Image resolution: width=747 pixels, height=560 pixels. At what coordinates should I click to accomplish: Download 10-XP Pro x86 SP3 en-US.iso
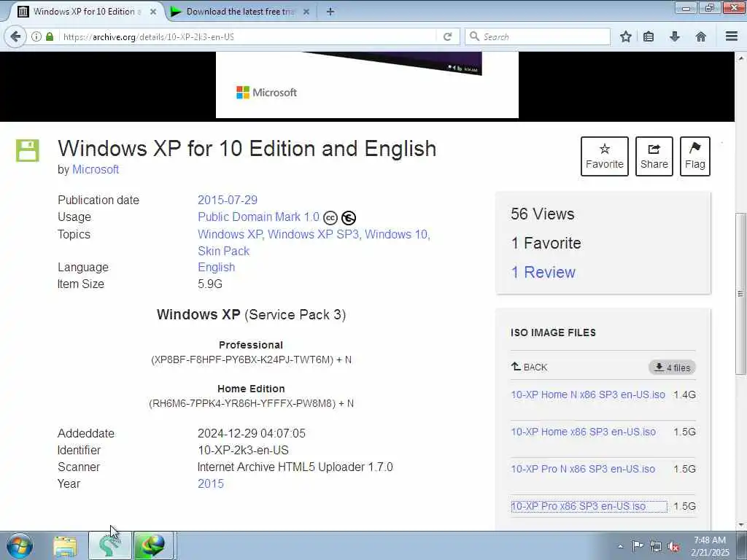578,506
